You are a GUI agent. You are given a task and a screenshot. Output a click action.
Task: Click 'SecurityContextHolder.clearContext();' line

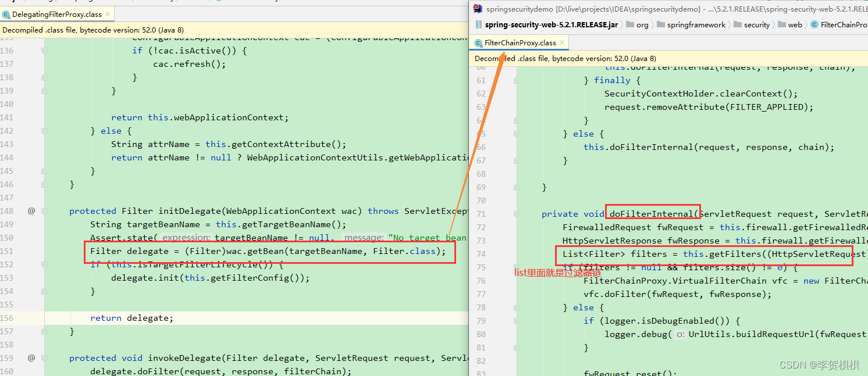coord(701,94)
